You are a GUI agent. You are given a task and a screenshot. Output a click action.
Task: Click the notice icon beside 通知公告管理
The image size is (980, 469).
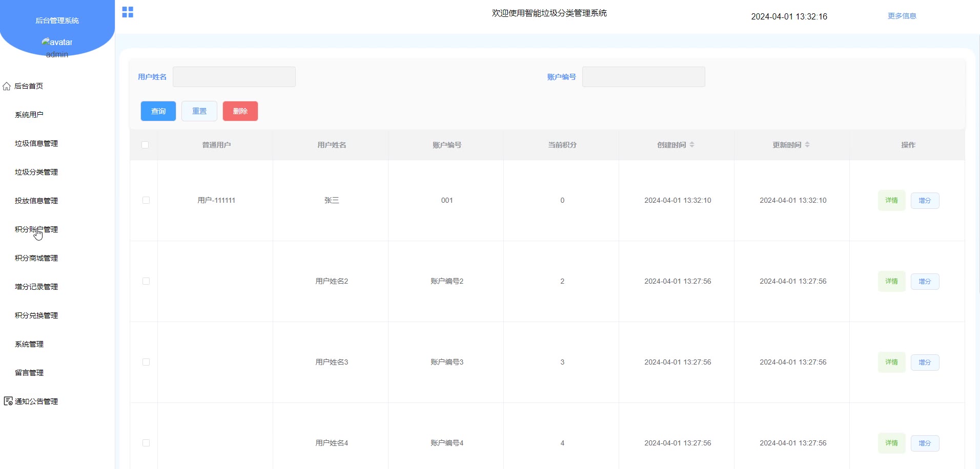pyautogui.click(x=8, y=401)
